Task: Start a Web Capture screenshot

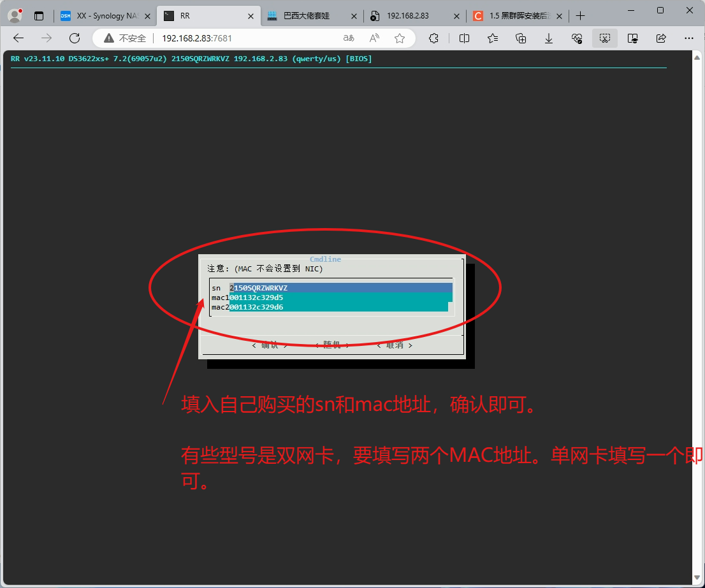Action: tap(604, 38)
